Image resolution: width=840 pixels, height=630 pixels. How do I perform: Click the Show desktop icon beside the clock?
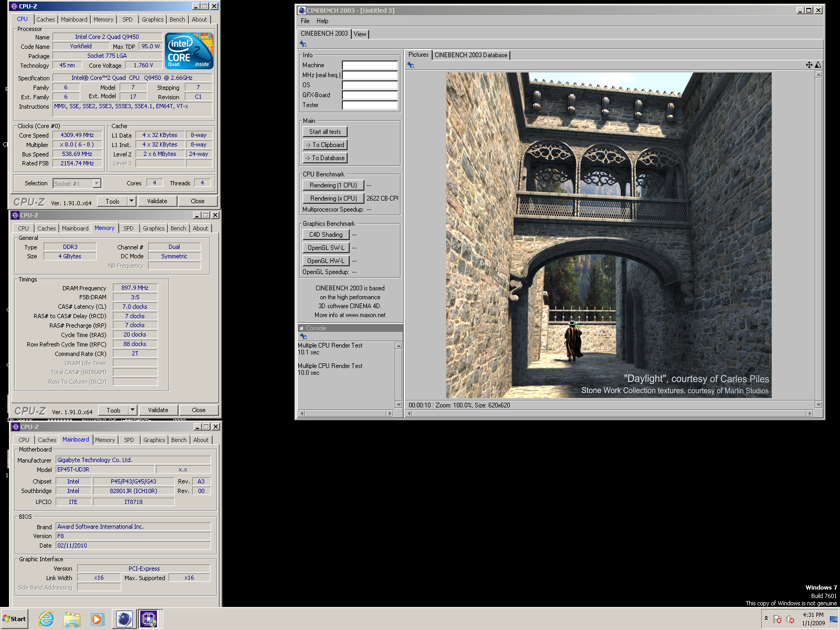833,619
